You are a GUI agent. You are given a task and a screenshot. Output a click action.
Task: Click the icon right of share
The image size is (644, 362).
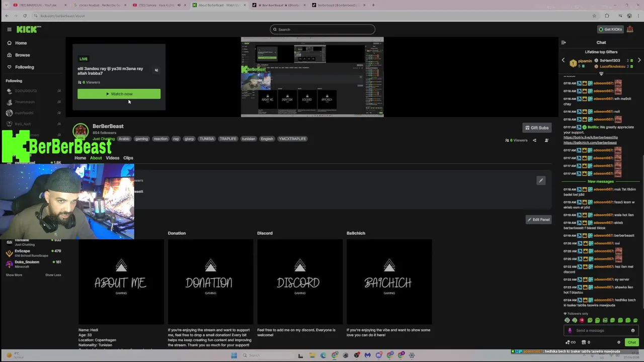546,140
